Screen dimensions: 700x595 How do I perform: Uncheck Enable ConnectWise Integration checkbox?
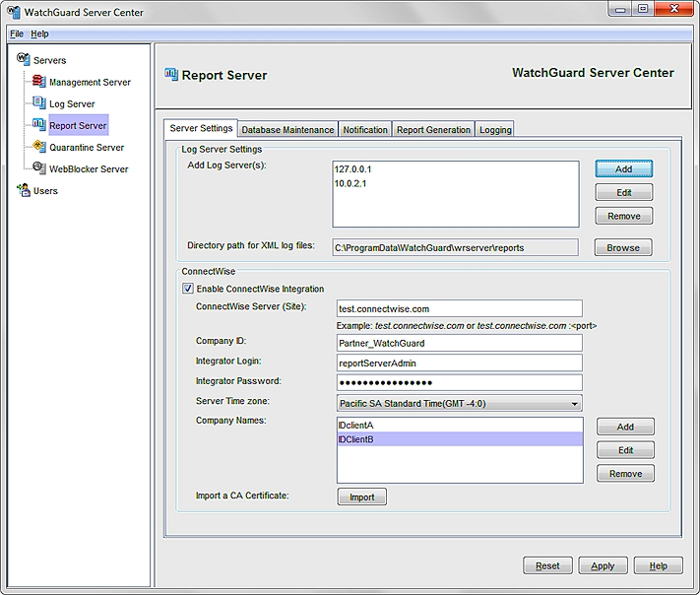point(188,289)
